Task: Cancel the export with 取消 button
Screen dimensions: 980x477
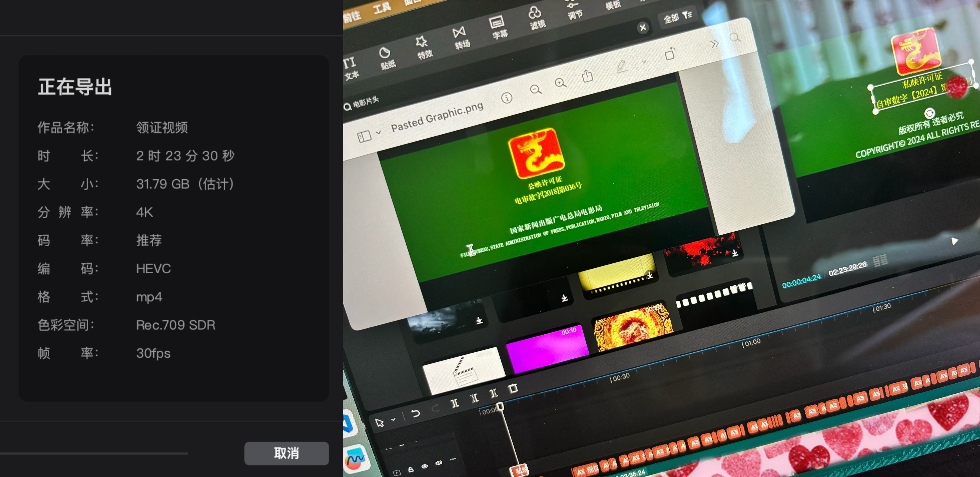Action: (286, 453)
